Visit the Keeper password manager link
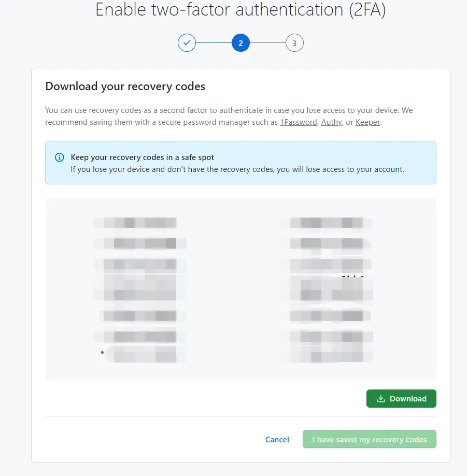Image resolution: width=467 pixels, height=476 pixels. click(x=367, y=123)
